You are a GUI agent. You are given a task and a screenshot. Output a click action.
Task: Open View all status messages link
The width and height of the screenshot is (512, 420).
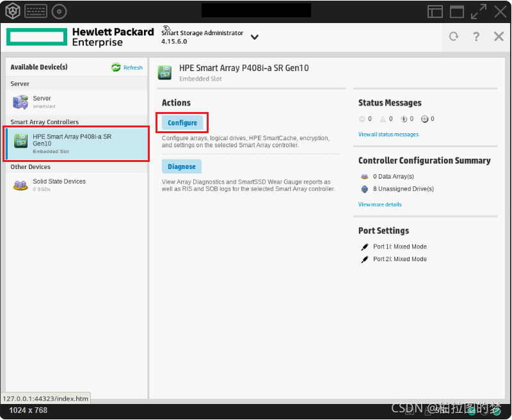pos(388,134)
